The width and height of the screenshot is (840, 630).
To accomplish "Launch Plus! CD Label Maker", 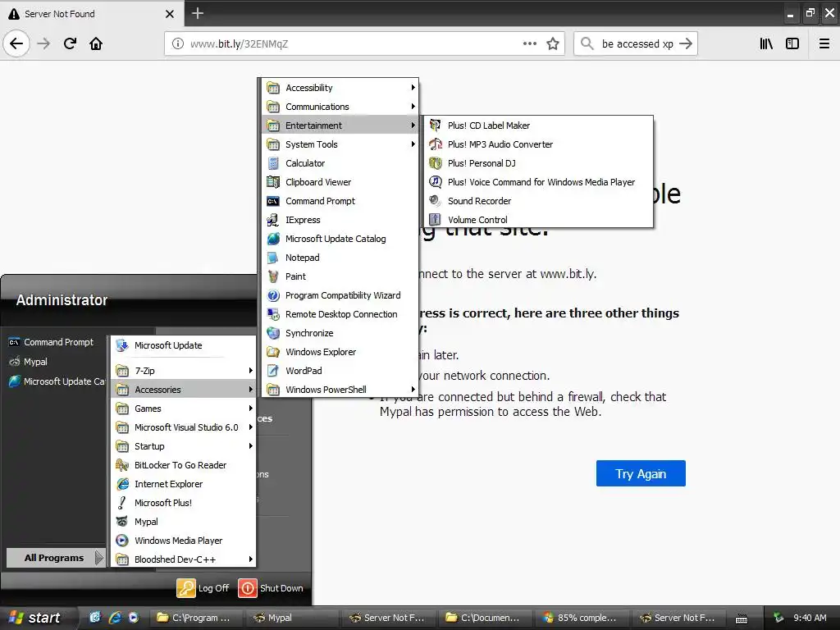I will click(x=538, y=126).
